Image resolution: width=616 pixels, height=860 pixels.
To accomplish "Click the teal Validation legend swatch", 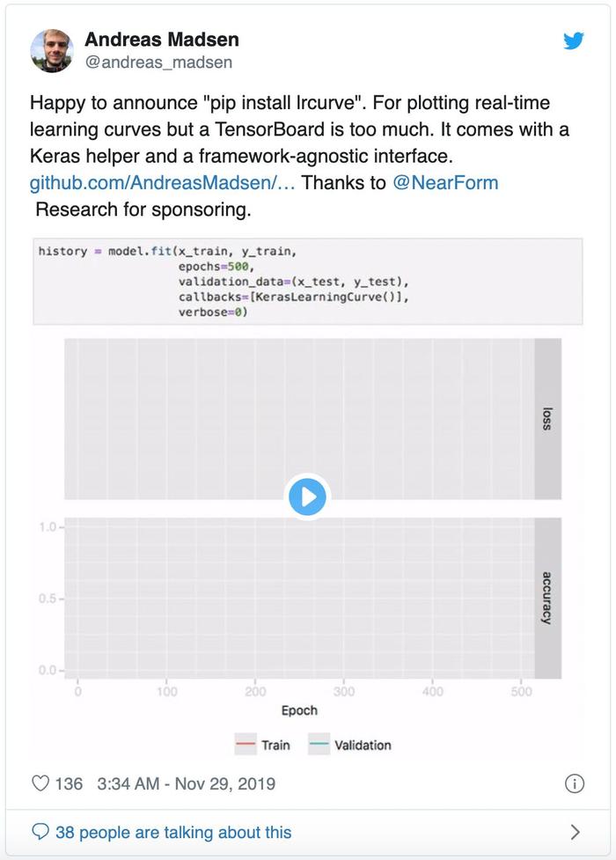I will point(319,745).
